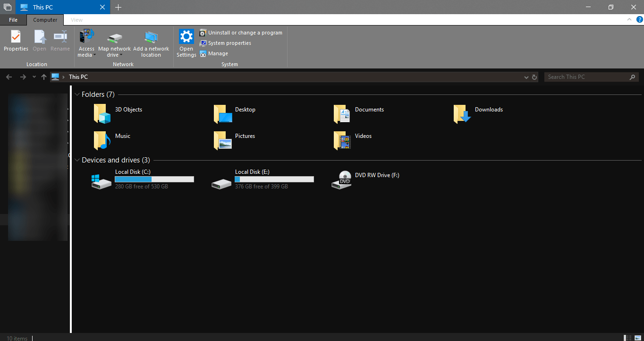Viewport: 644px width, 341px height.
Task: Open the File menu
Action: pos(13,19)
